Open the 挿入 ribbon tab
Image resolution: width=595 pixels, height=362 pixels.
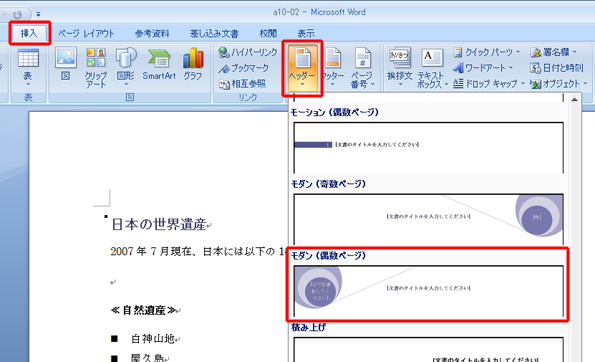(x=29, y=33)
